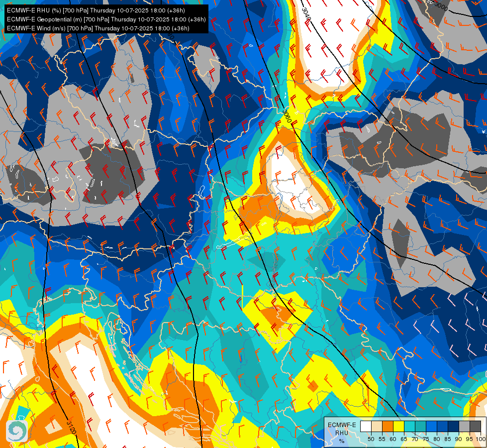
Task: Click the legend value 80
Action: click(x=437, y=439)
